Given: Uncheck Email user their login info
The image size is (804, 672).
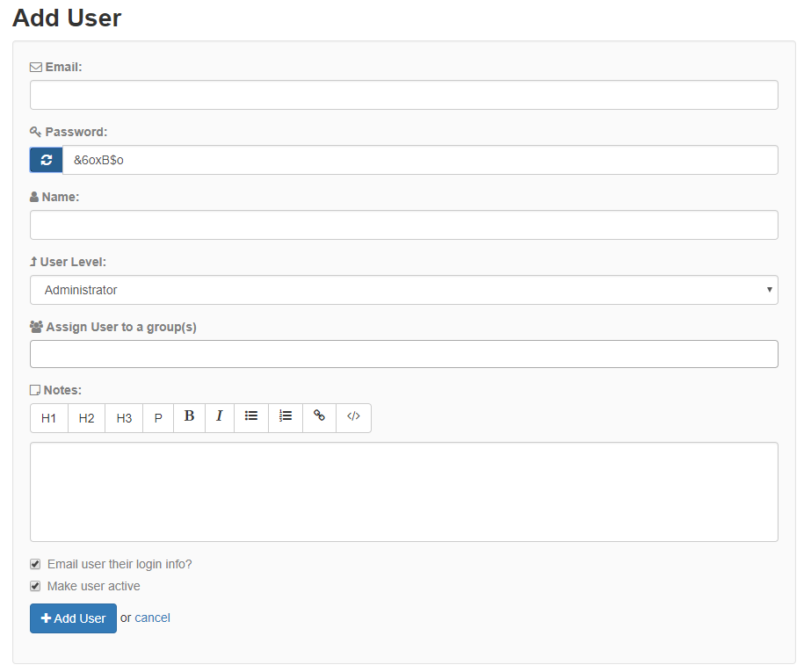Looking at the screenshot, I should 35,564.
